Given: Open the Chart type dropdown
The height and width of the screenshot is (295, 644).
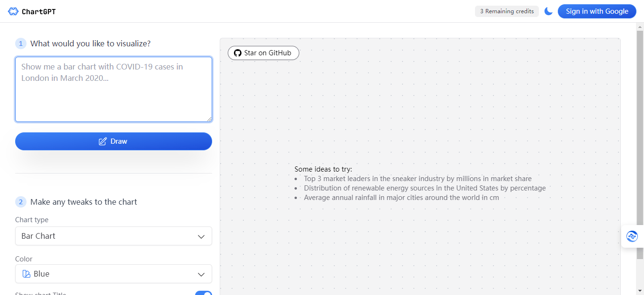Looking at the screenshot, I should point(113,236).
